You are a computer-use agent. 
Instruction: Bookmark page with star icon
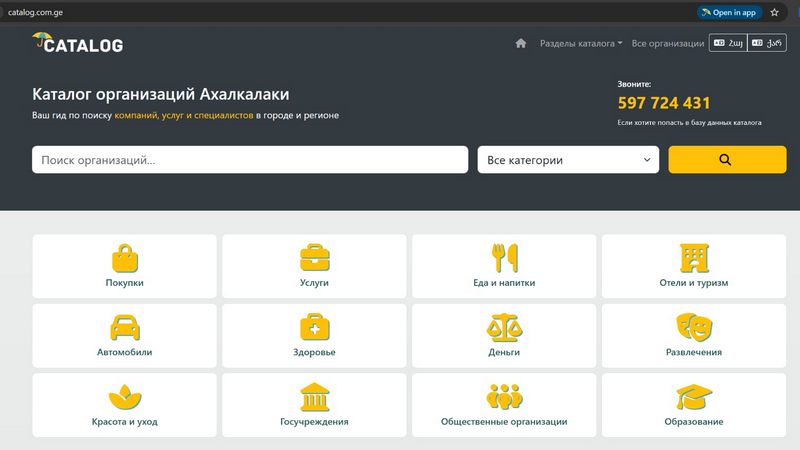774,12
